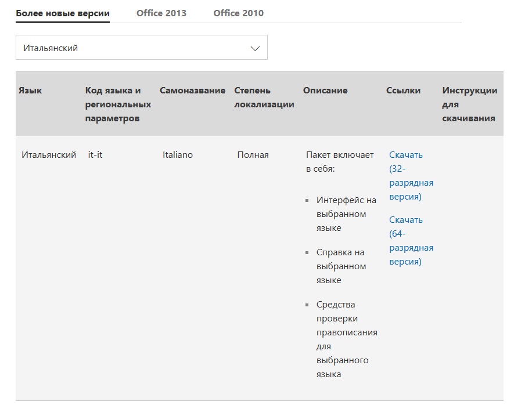Click the Описание column header

click(x=325, y=91)
